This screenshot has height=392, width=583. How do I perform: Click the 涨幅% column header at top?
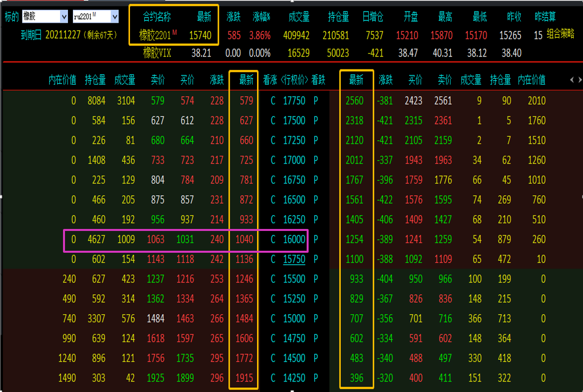pyautogui.click(x=261, y=17)
